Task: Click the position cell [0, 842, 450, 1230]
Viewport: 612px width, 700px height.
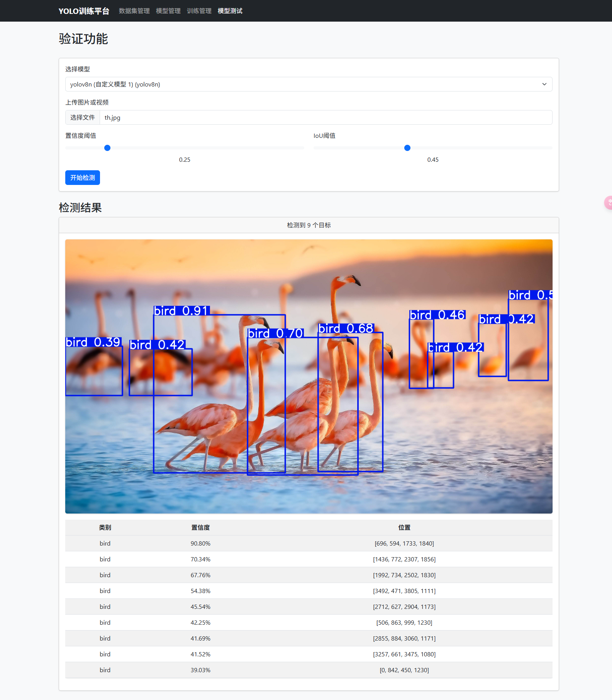Action: click(x=404, y=670)
